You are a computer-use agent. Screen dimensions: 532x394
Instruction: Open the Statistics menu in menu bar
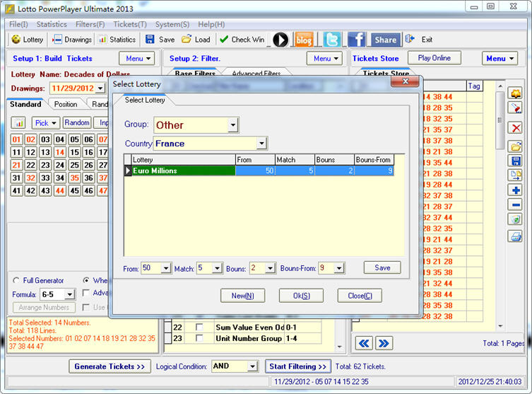(52, 25)
